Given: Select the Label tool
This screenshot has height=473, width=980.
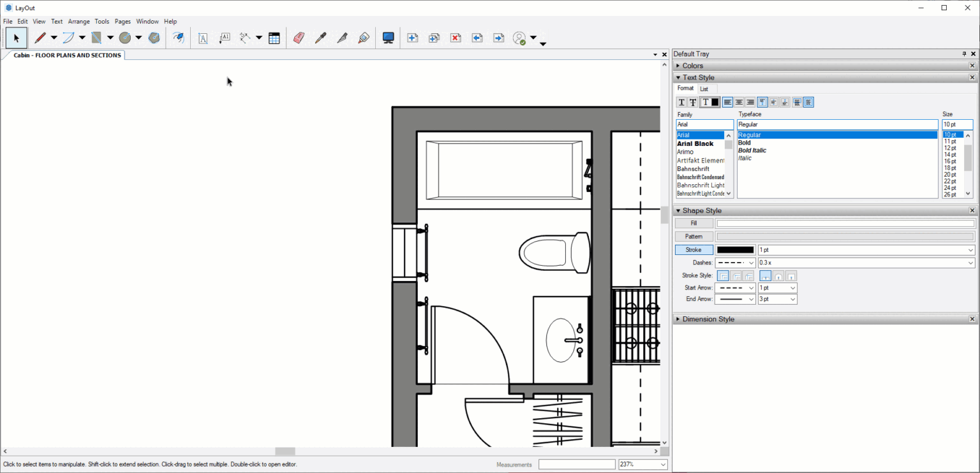Looking at the screenshot, I should click(225, 38).
